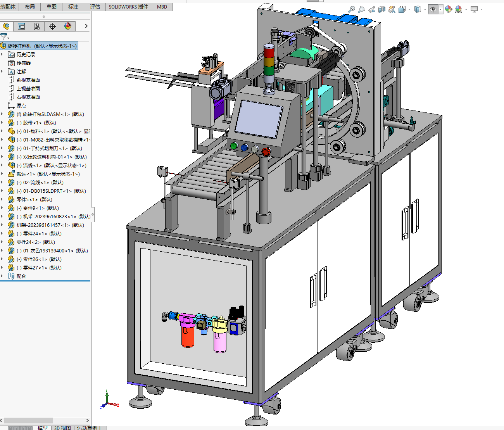
Task: Switch to SOLIDWORKS 插件 tab
Action: tap(128, 7)
